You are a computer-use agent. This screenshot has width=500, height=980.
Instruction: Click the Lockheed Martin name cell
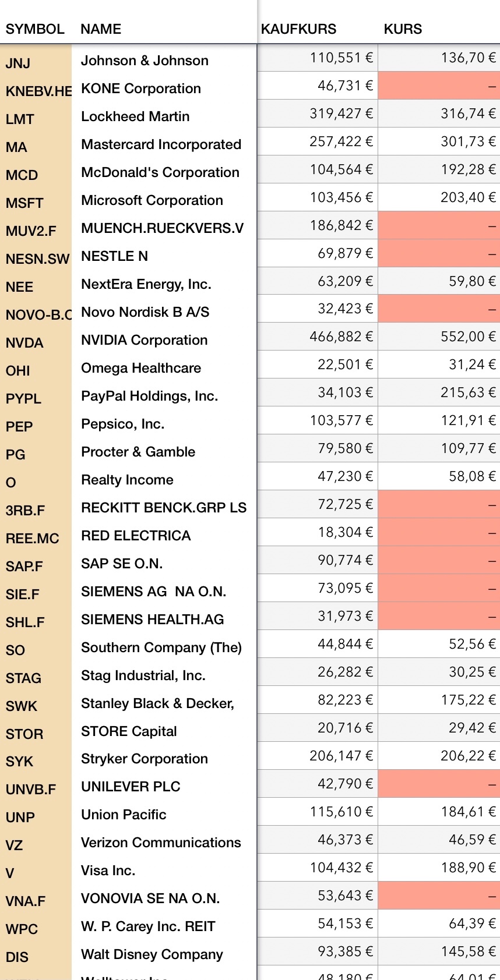135,116
